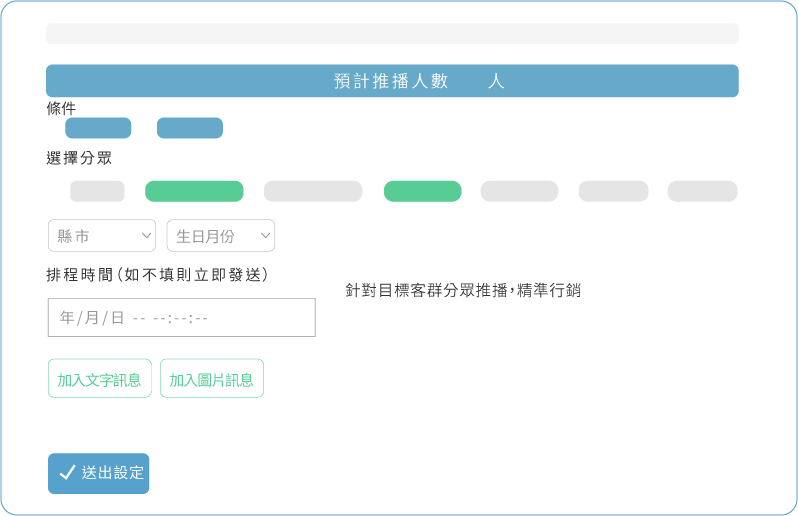The image size is (798, 516).
Task: Submit with the 送出設定 button
Action: [x=98, y=473]
